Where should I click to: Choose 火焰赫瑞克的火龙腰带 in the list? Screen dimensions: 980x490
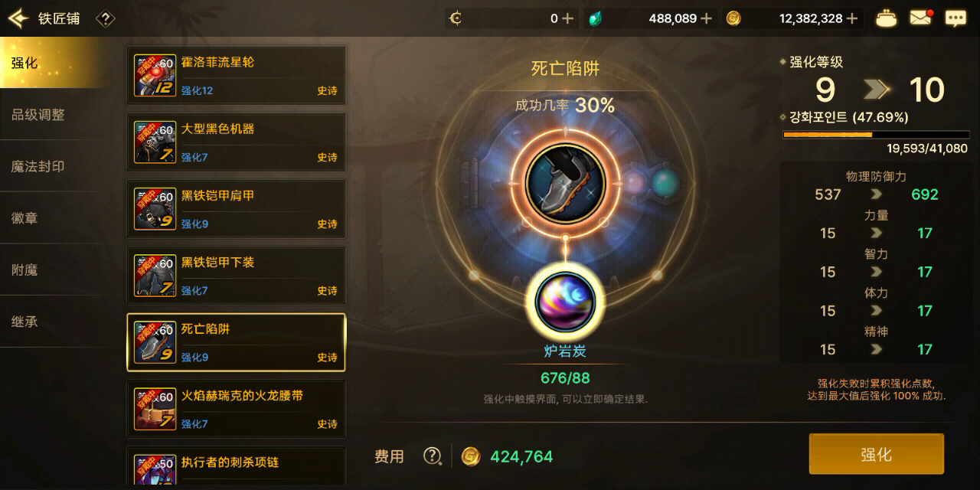coord(237,409)
